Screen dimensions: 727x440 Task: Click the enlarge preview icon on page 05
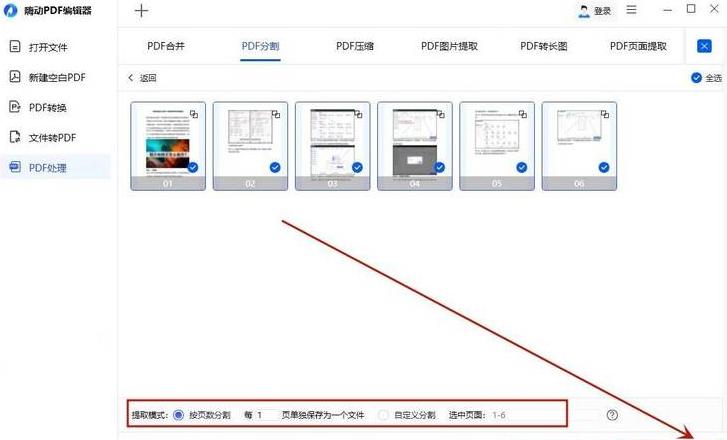tap(523, 114)
